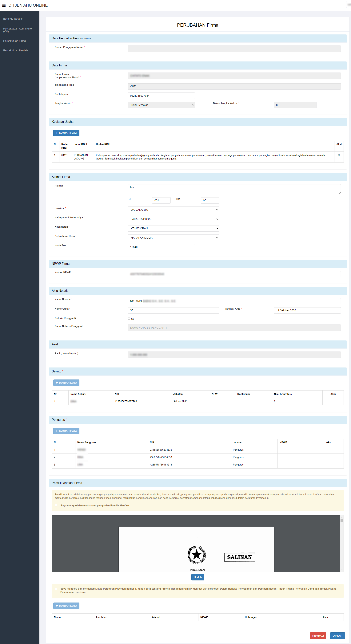The width and height of the screenshot is (351, 644).
Task: Open the Kelurahan / Desa dropdown
Action: [173, 238]
